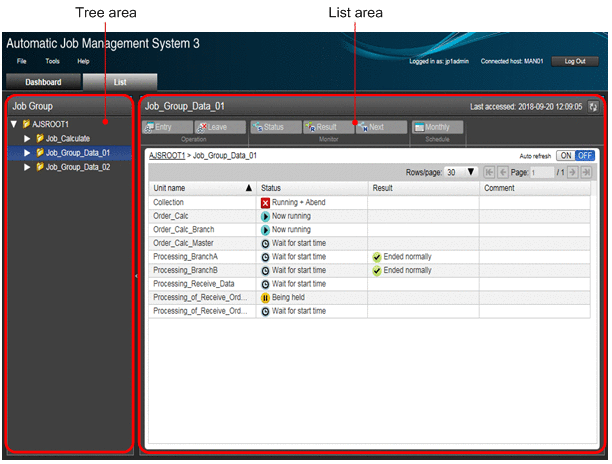Select the Processing_BranchB unit name

[x=185, y=271]
